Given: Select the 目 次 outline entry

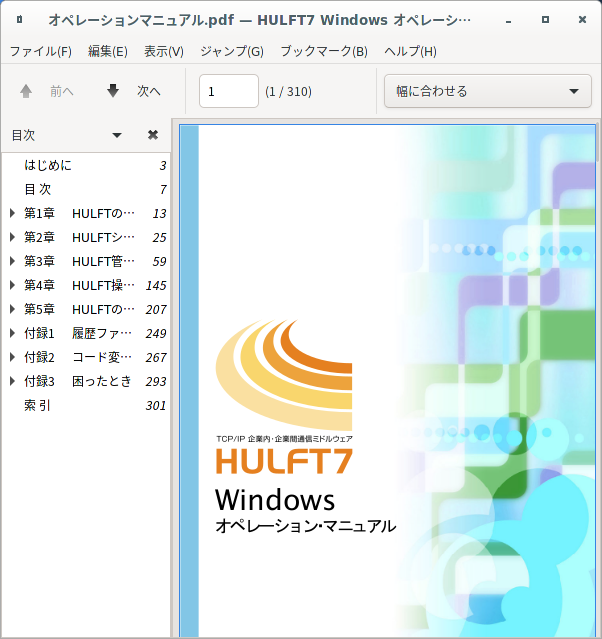Looking at the screenshot, I should (86, 189).
